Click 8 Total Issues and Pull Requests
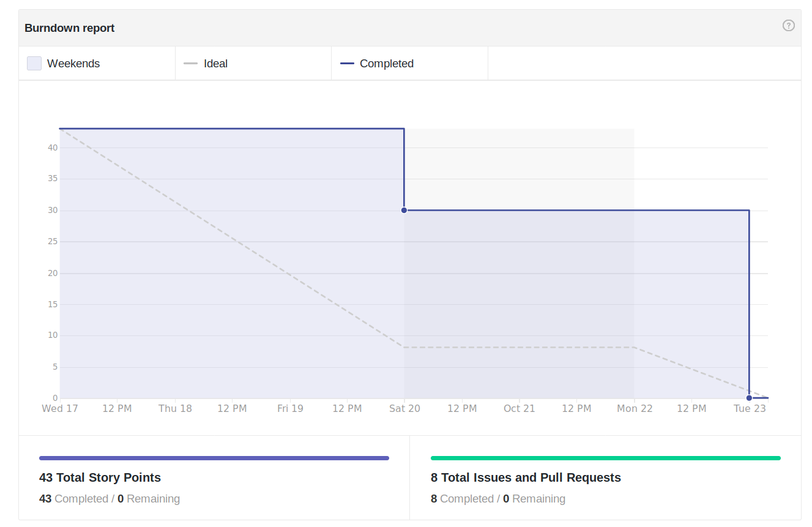 (x=526, y=477)
